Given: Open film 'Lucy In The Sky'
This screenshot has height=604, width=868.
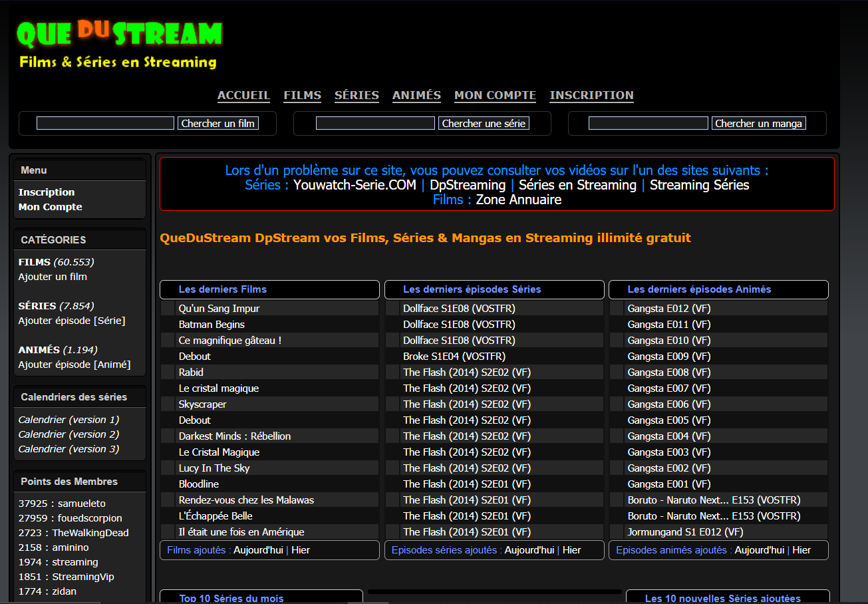Looking at the screenshot, I should (x=214, y=468).
